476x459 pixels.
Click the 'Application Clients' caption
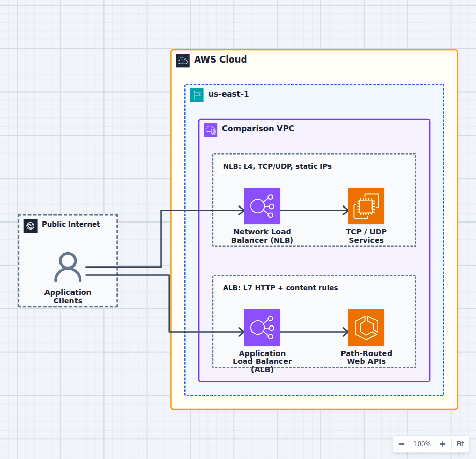pos(68,297)
